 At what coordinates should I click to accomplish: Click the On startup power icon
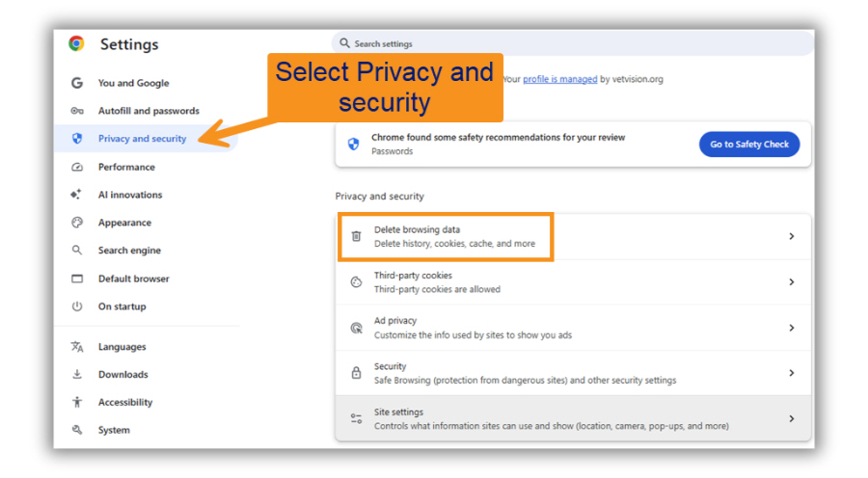(77, 306)
